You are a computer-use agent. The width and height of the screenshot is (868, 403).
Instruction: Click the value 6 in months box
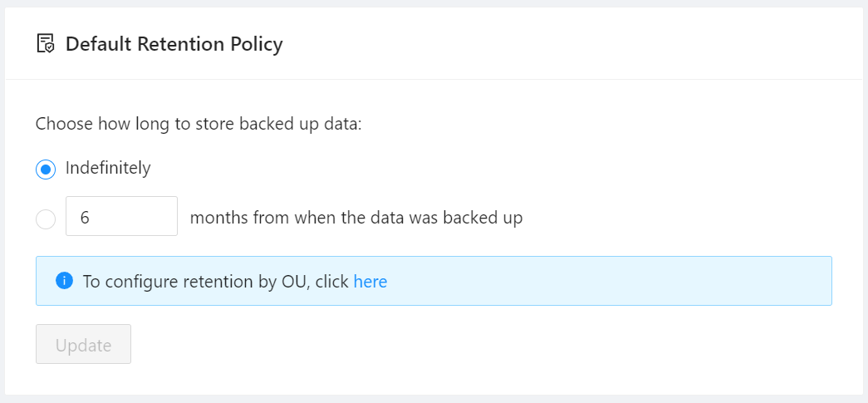click(x=85, y=218)
